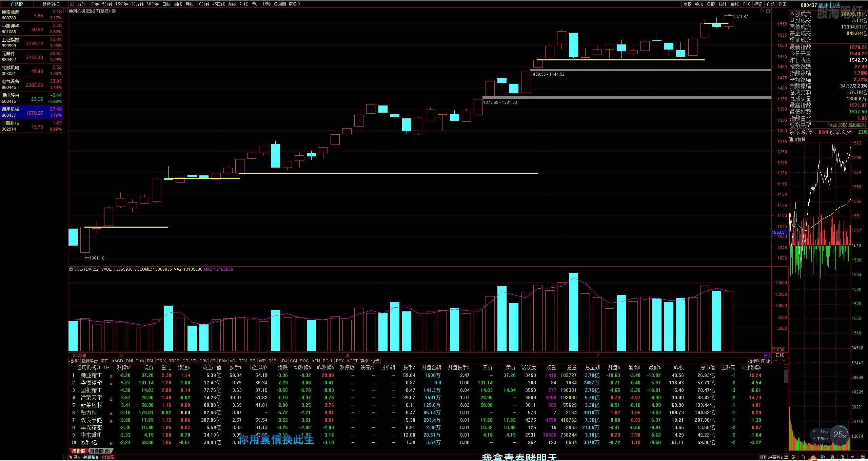Click the 模板 template button
The height and width of the screenshot is (461, 868).
[766, 361]
